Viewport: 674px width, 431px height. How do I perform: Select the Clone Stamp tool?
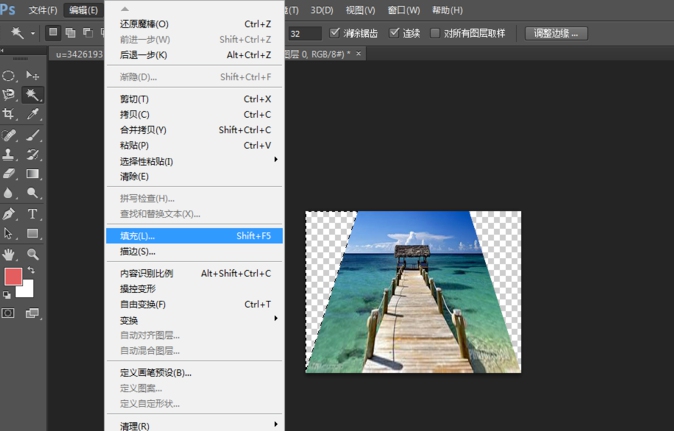pos(8,154)
